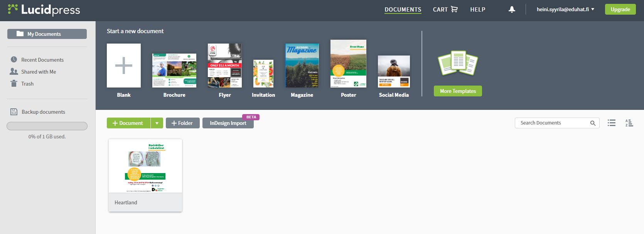
Task: Click the More Templates pages icon
Action: tap(458, 64)
